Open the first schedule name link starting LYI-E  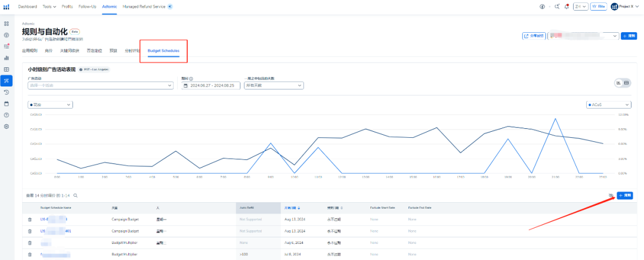[x=54, y=219]
